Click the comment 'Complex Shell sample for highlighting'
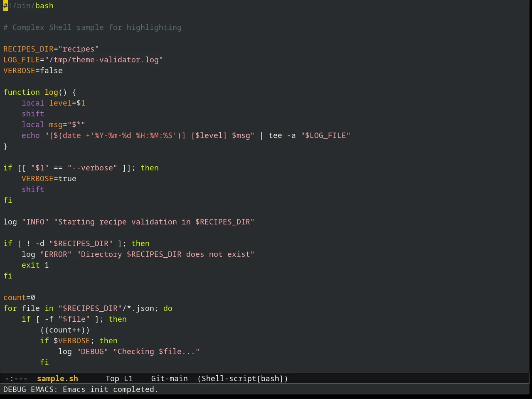This screenshot has height=399, width=532. 92,27
